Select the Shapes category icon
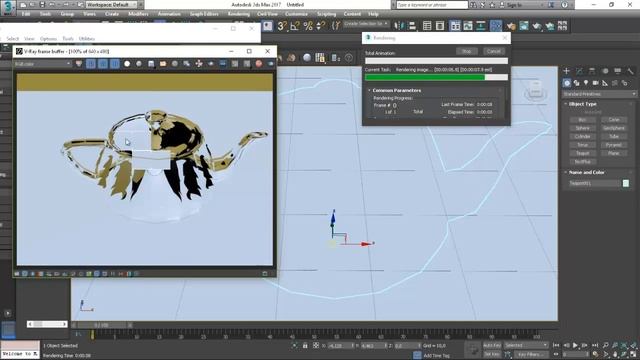Viewport: 640px width, 360px height. click(x=576, y=83)
